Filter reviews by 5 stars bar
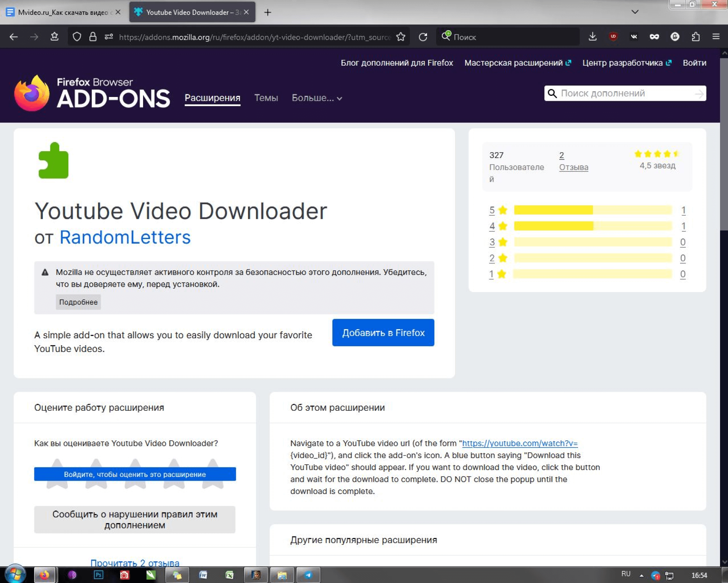Image resolution: width=728 pixels, height=583 pixels. pyautogui.click(x=593, y=210)
